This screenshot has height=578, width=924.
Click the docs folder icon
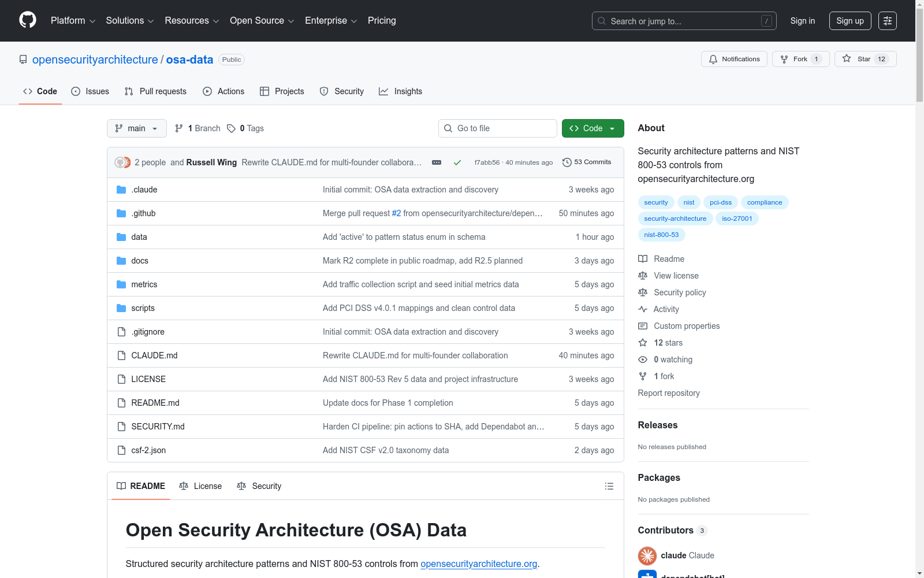coord(121,261)
